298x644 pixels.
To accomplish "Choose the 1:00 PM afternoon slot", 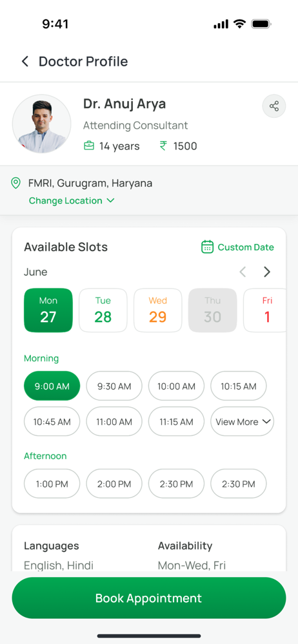I will click(52, 484).
